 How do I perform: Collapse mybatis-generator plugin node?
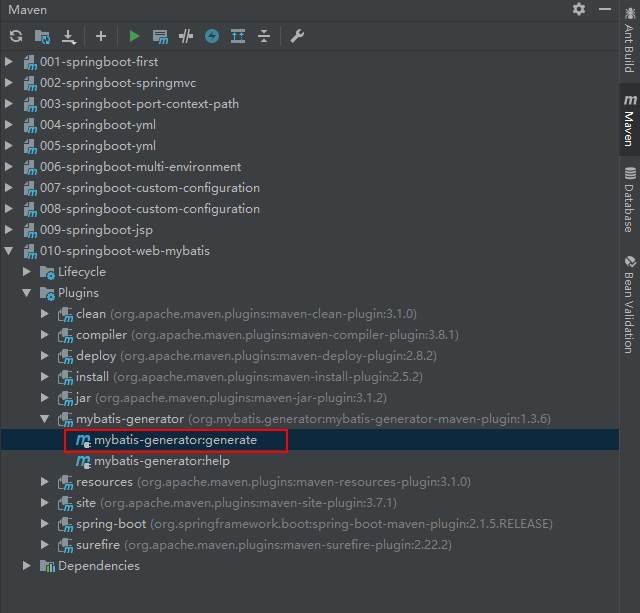(x=45, y=419)
